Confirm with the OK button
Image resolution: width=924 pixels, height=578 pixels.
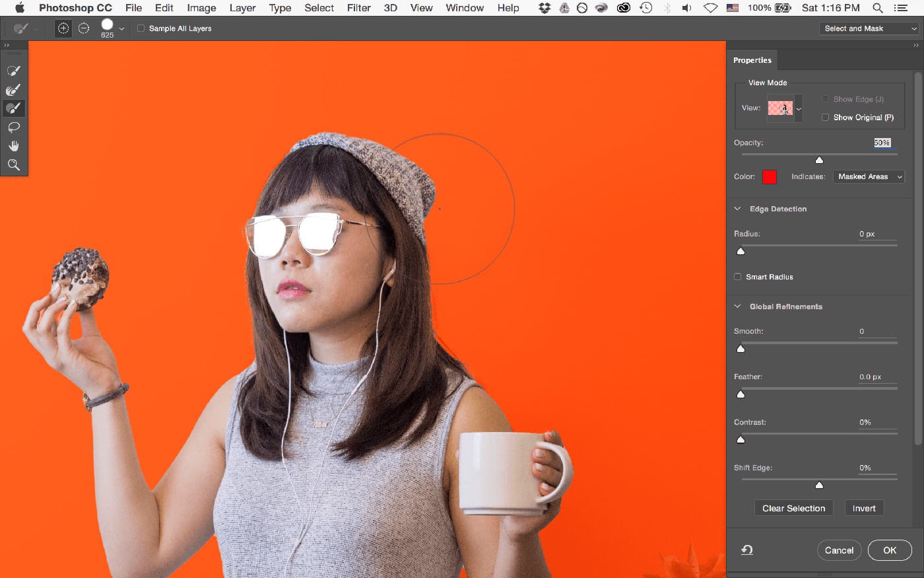(x=890, y=550)
